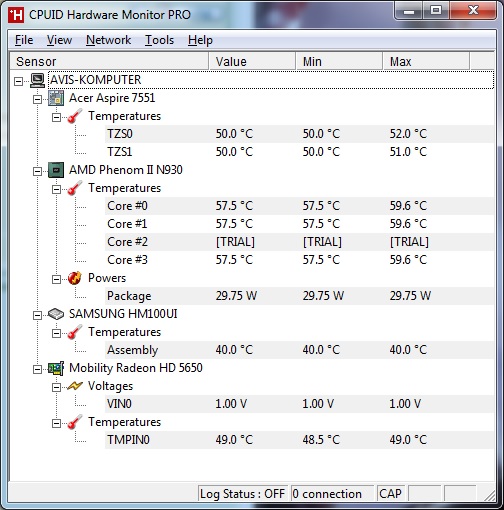Click the CPUID Hardware Monitor title bar logo

pos(16,15)
